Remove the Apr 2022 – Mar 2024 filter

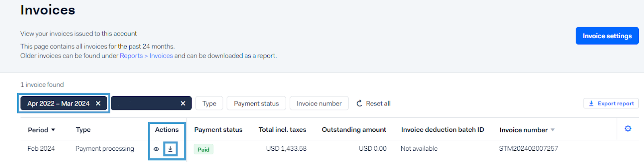coord(98,104)
